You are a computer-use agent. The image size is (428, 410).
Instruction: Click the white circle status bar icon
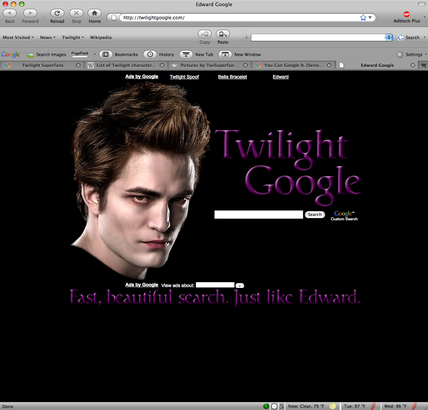[274, 406]
